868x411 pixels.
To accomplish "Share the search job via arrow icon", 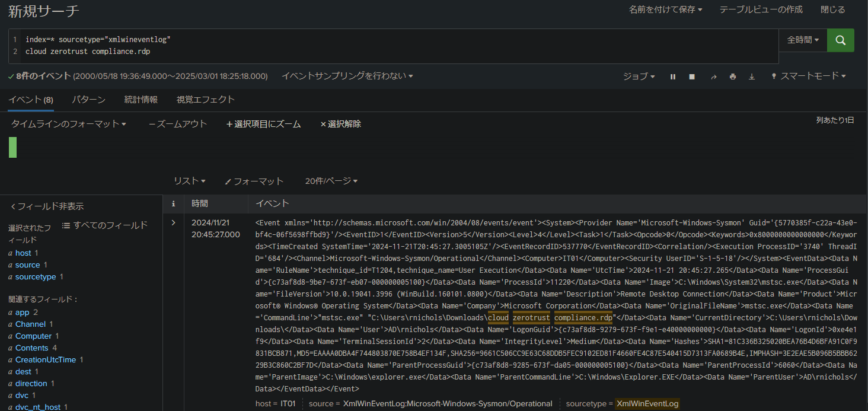I will pos(714,77).
